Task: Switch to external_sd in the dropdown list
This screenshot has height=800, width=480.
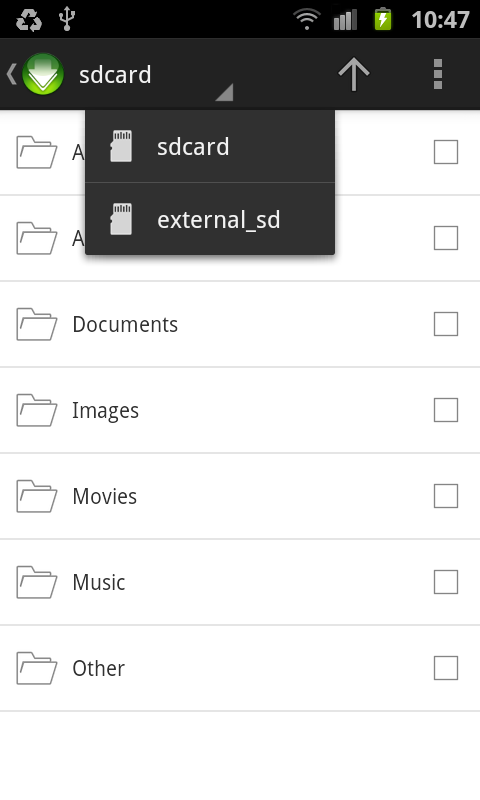Action: (x=210, y=219)
